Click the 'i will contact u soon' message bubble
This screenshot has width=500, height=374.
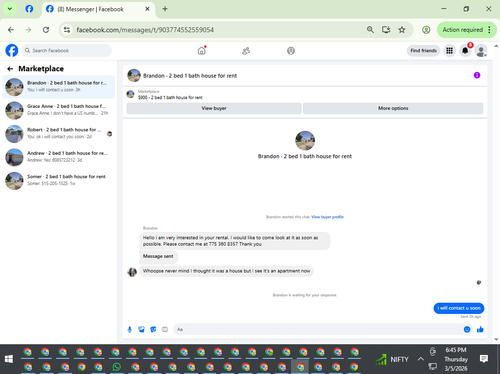pos(459,308)
